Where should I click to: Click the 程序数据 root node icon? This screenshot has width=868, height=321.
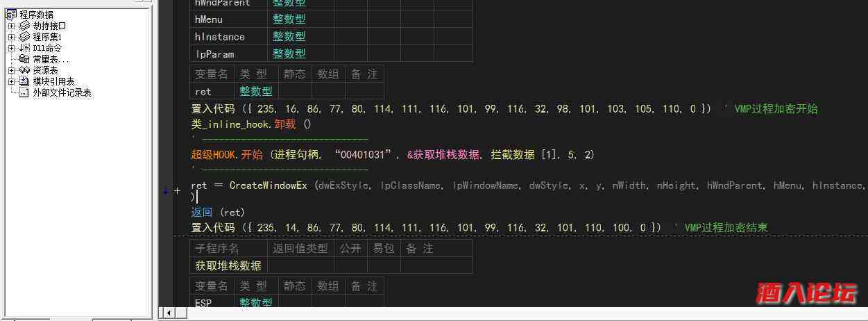[x=11, y=15]
